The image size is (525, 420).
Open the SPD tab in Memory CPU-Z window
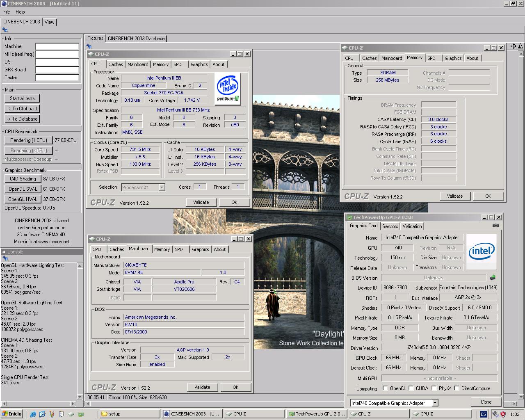pyautogui.click(x=431, y=58)
